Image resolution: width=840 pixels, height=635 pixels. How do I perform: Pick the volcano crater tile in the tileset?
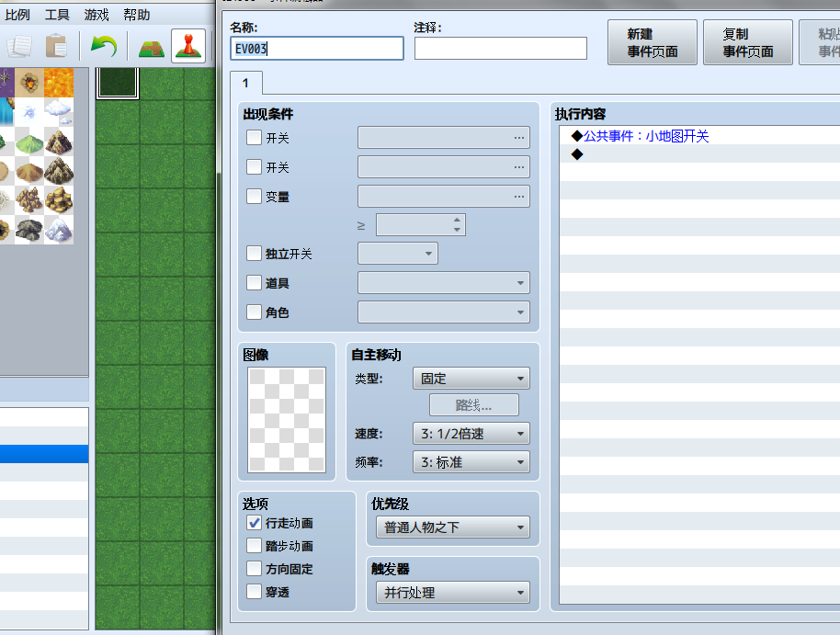coord(29,83)
